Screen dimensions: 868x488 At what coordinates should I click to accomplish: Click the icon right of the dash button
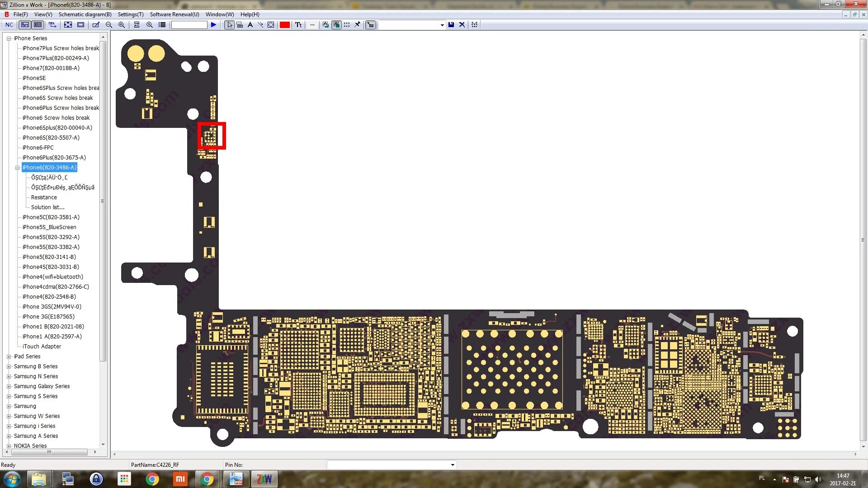[x=325, y=25]
